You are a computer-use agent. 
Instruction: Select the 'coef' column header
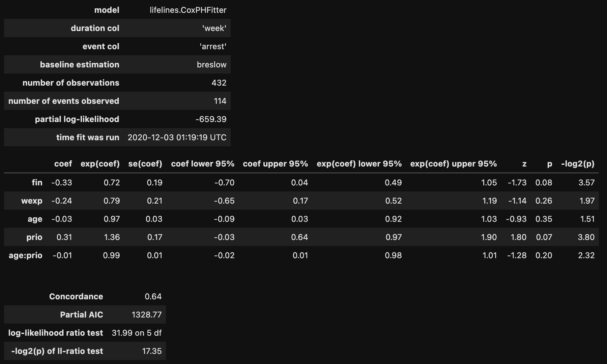pyautogui.click(x=63, y=164)
